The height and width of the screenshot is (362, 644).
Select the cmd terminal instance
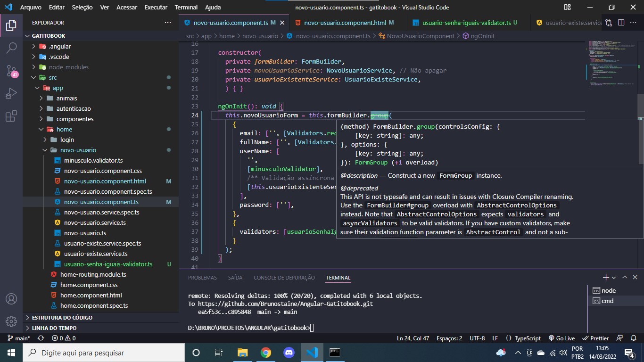pos(615,301)
